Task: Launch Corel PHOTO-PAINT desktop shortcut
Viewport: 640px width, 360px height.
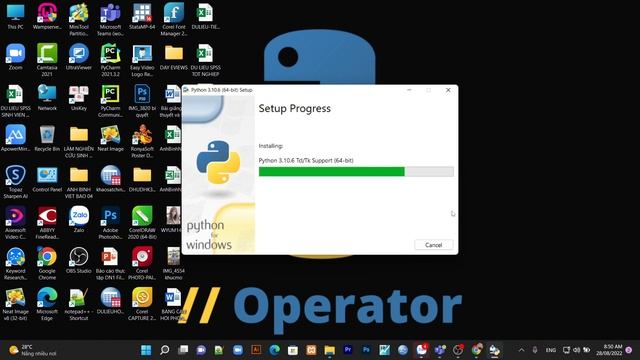Action: pyautogui.click(x=142, y=264)
